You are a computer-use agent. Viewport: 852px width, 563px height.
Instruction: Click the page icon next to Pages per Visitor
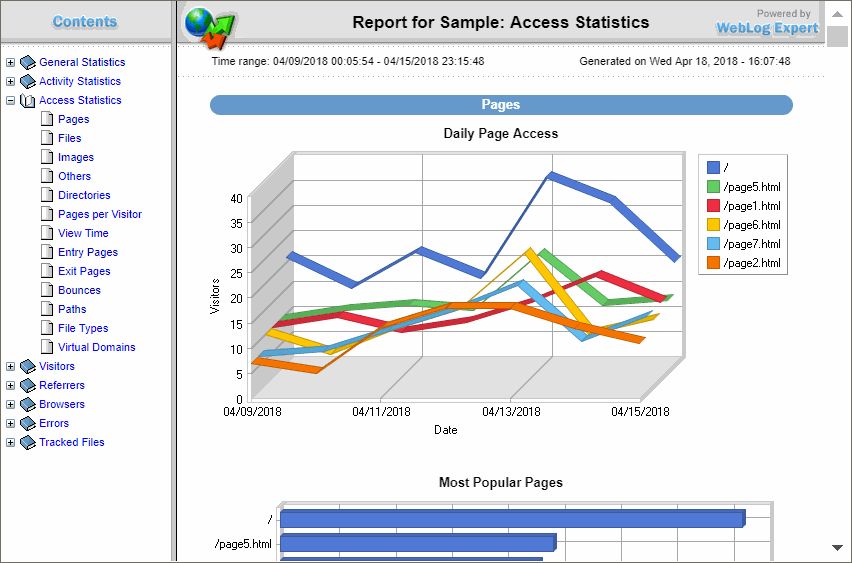coord(48,214)
